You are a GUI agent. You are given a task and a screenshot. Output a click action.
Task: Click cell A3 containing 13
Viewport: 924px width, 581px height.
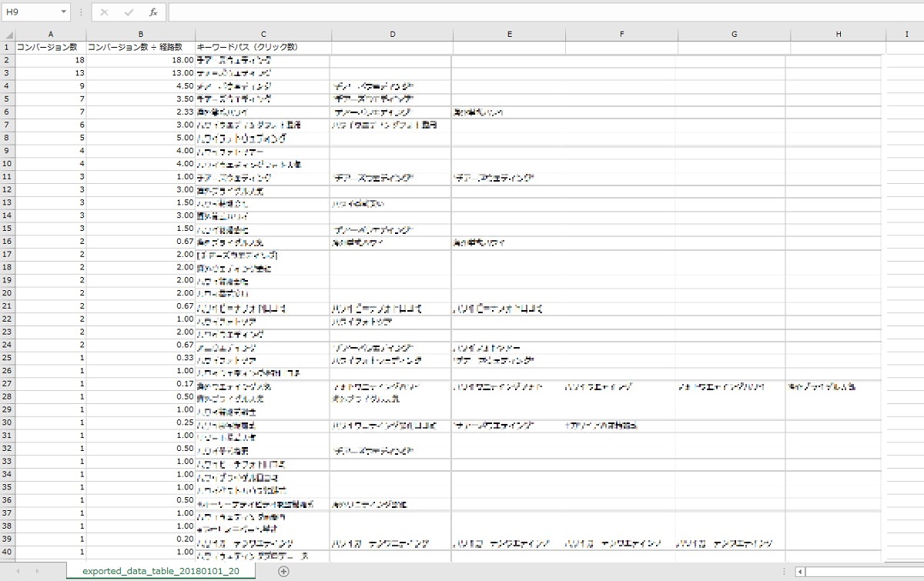(x=51, y=72)
